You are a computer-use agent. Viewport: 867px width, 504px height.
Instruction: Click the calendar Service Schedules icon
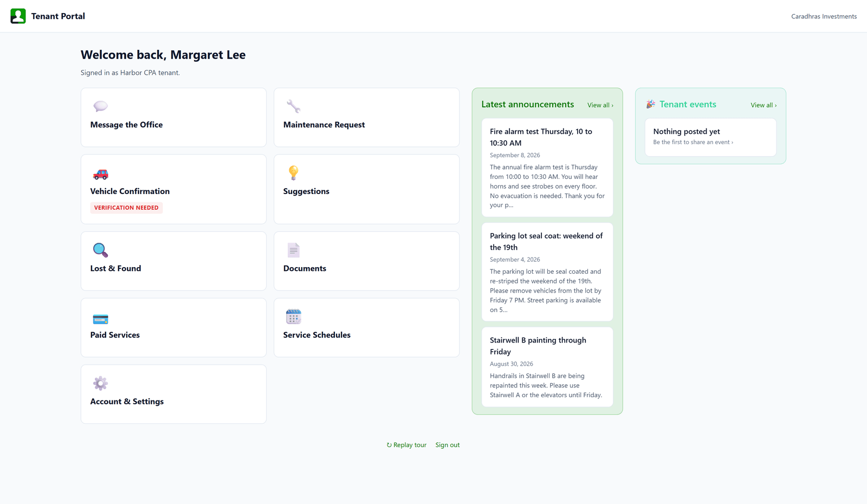coord(293,316)
